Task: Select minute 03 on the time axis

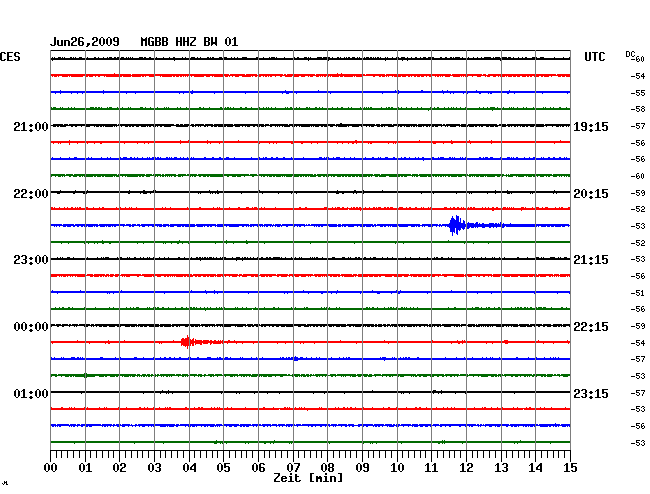Action: pyautogui.click(x=154, y=468)
